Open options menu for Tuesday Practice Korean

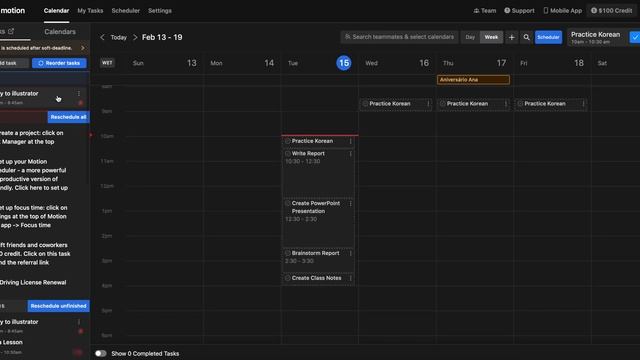coord(350,141)
